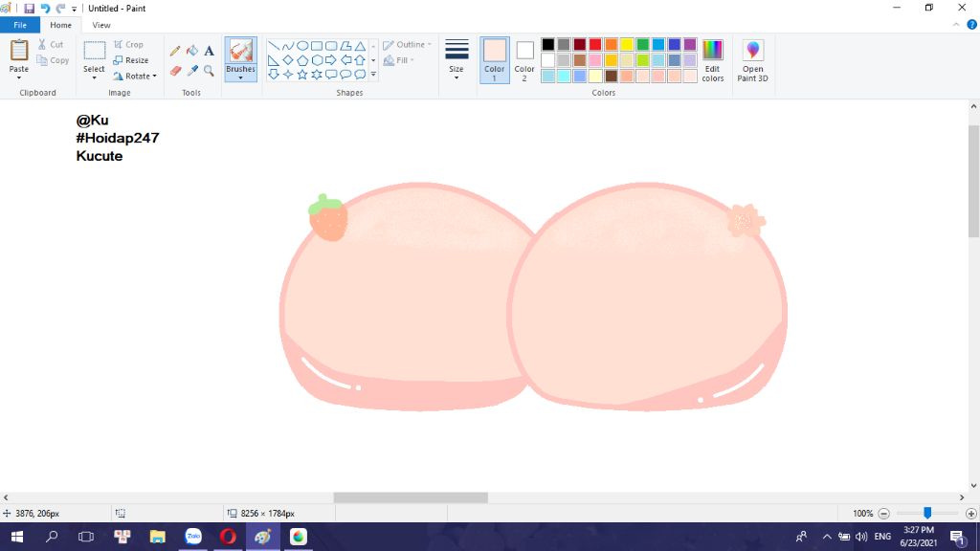Pick the black color swatch
This screenshot has height=551, width=980.
point(548,44)
